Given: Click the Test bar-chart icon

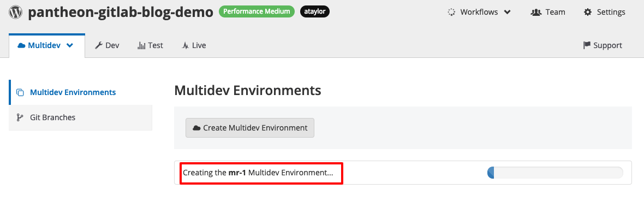Looking at the screenshot, I should click(x=142, y=45).
